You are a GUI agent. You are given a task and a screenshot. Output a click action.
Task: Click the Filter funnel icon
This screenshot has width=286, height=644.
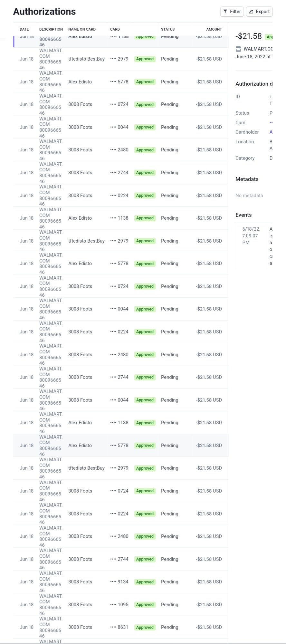(225, 12)
